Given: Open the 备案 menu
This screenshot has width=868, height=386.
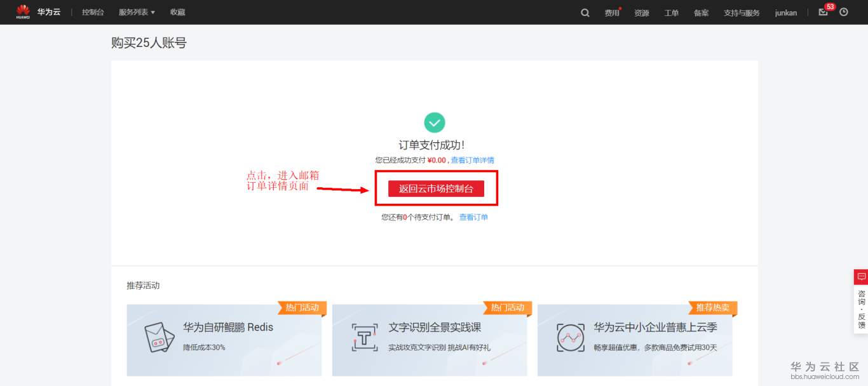Looking at the screenshot, I should pos(702,13).
